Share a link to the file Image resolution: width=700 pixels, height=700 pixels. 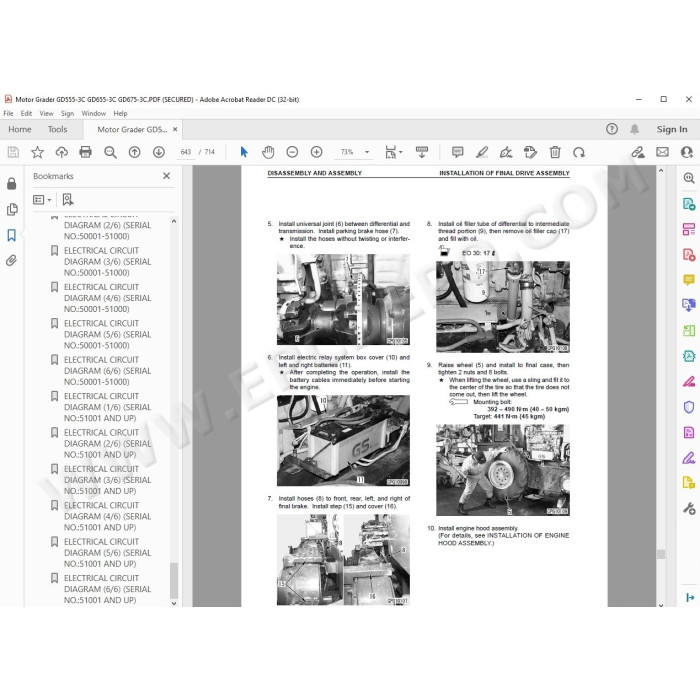(638, 152)
